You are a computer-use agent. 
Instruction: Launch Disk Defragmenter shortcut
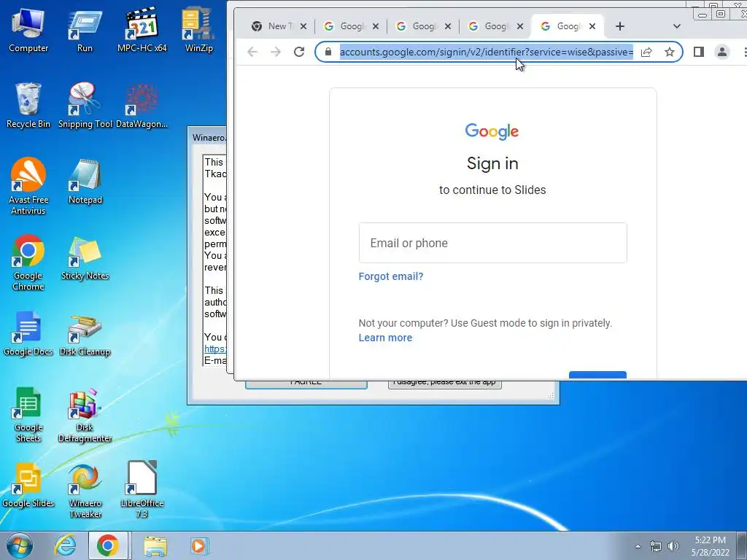click(85, 414)
